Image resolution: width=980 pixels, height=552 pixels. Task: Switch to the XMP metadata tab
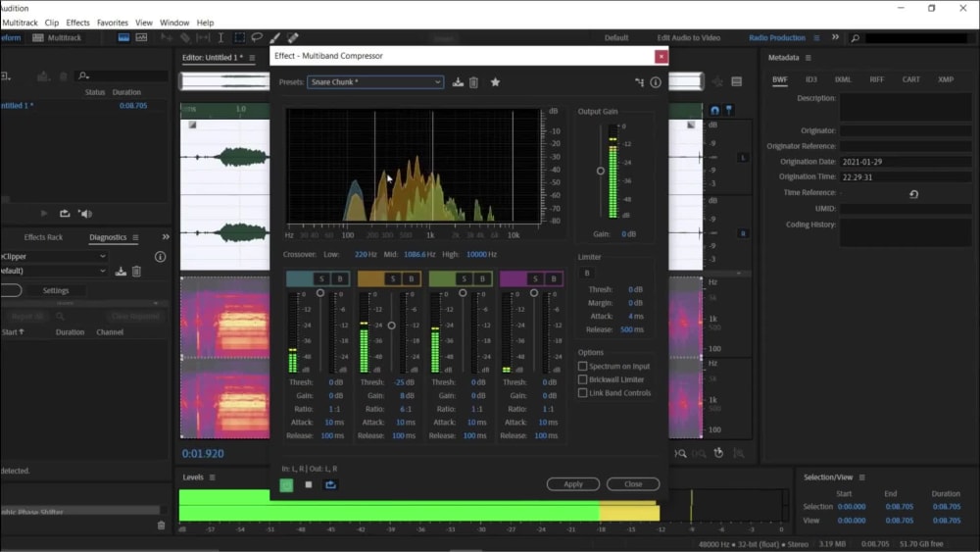pyautogui.click(x=946, y=79)
